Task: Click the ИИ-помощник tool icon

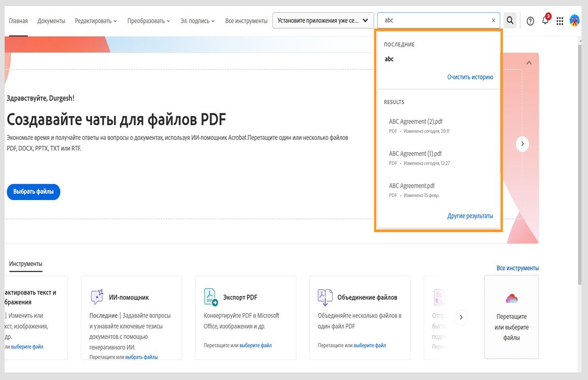Action: tap(97, 297)
